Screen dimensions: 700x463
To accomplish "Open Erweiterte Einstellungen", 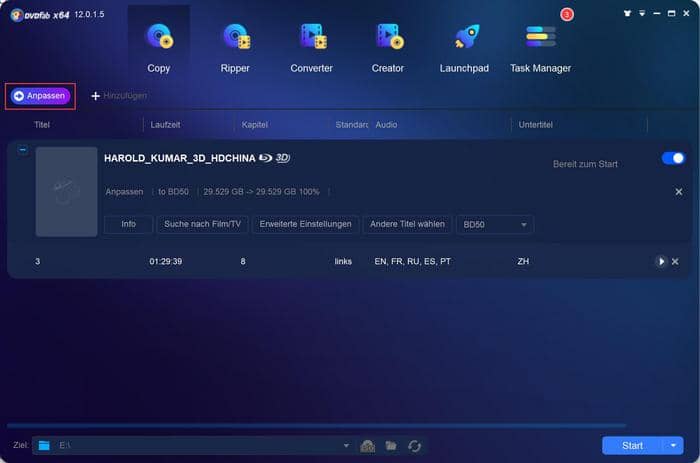I will pos(305,224).
